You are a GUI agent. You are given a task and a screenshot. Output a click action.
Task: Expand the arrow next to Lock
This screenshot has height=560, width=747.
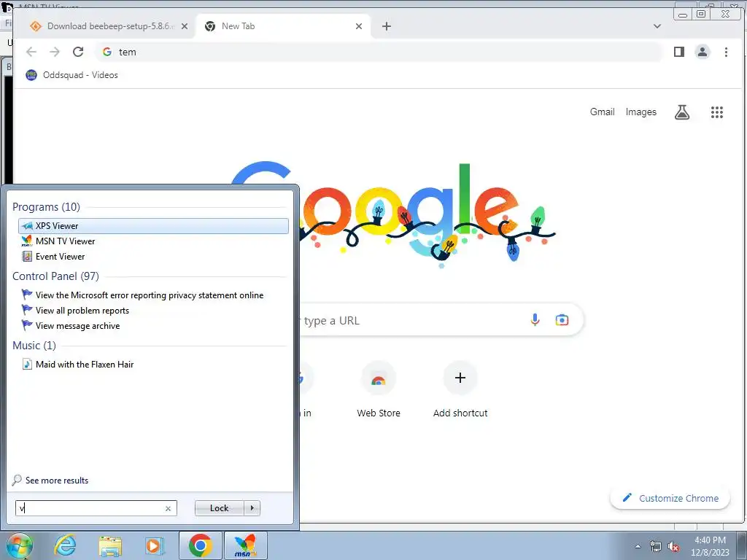tap(252, 508)
